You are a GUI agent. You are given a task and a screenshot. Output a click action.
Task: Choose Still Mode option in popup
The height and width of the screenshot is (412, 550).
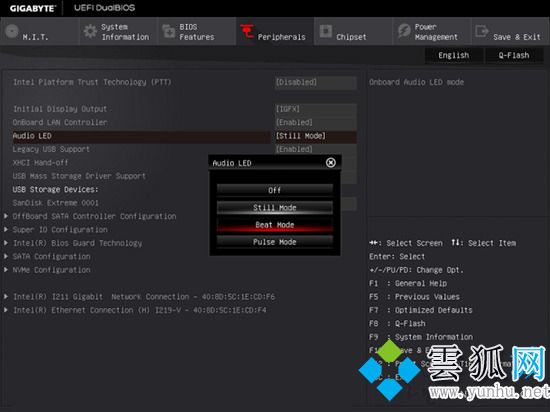pyautogui.click(x=275, y=208)
